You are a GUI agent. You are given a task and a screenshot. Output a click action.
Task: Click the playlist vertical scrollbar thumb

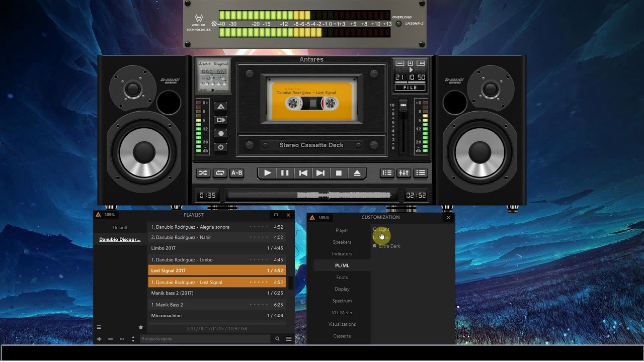(x=290, y=282)
